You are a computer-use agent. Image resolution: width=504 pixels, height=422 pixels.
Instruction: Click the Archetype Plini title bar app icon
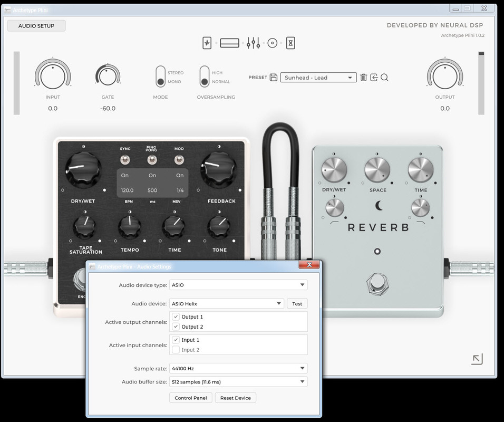point(8,10)
